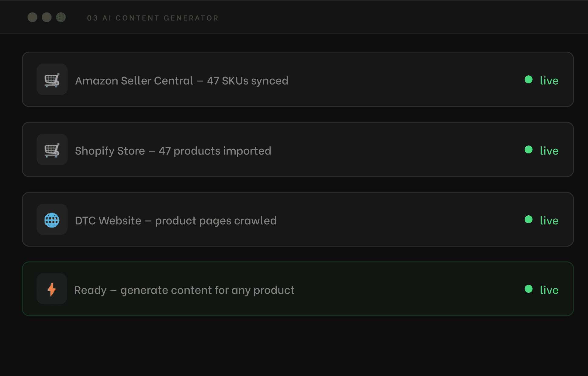Click the green status dot in Ready row
Image resolution: width=588 pixels, height=376 pixels.
pos(529,289)
